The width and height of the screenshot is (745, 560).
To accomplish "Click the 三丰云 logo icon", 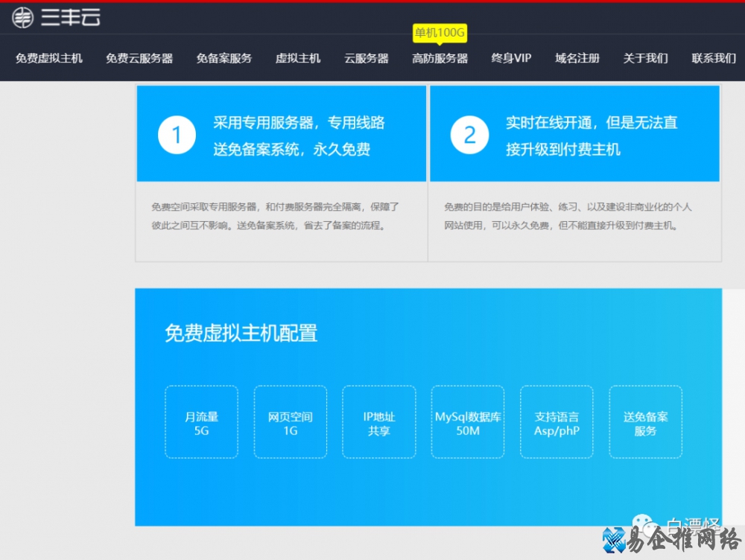I will click(23, 17).
